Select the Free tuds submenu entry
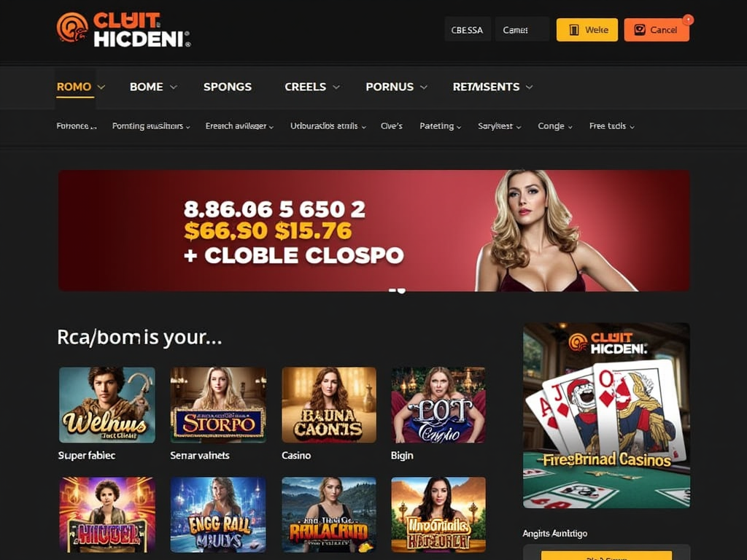 [612, 126]
